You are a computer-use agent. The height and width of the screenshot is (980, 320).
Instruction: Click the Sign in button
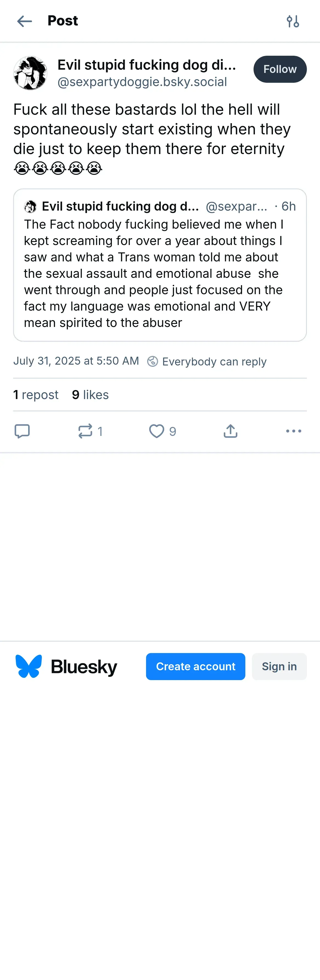[x=279, y=666]
